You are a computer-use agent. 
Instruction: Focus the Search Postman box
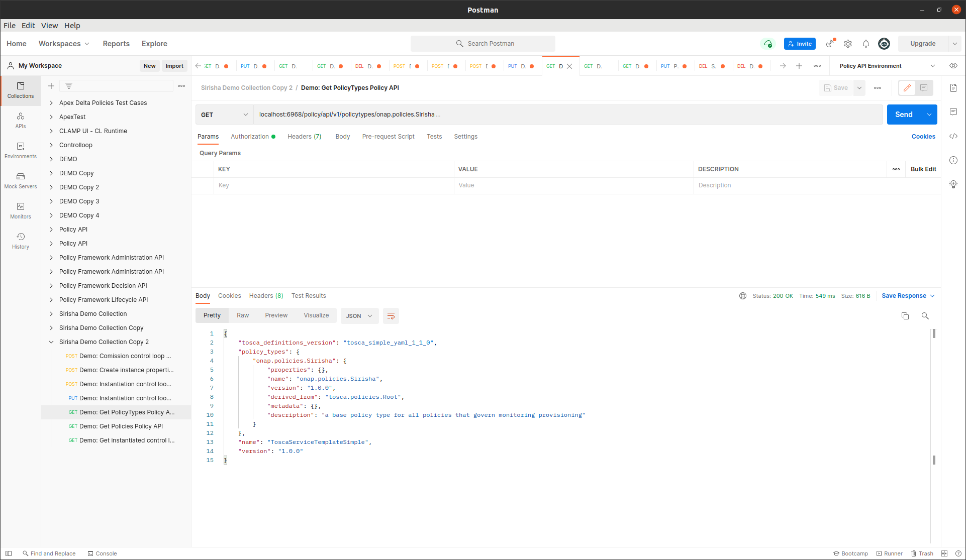[483, 44]
